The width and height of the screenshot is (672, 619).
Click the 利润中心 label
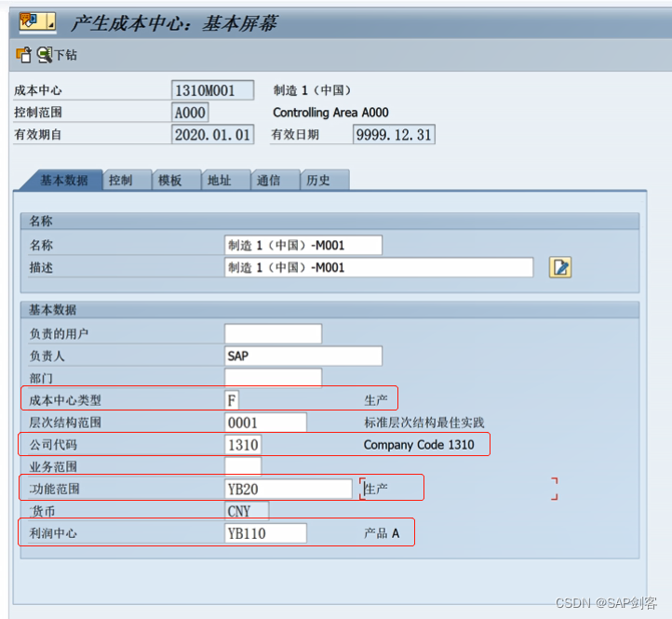(53, 533)
